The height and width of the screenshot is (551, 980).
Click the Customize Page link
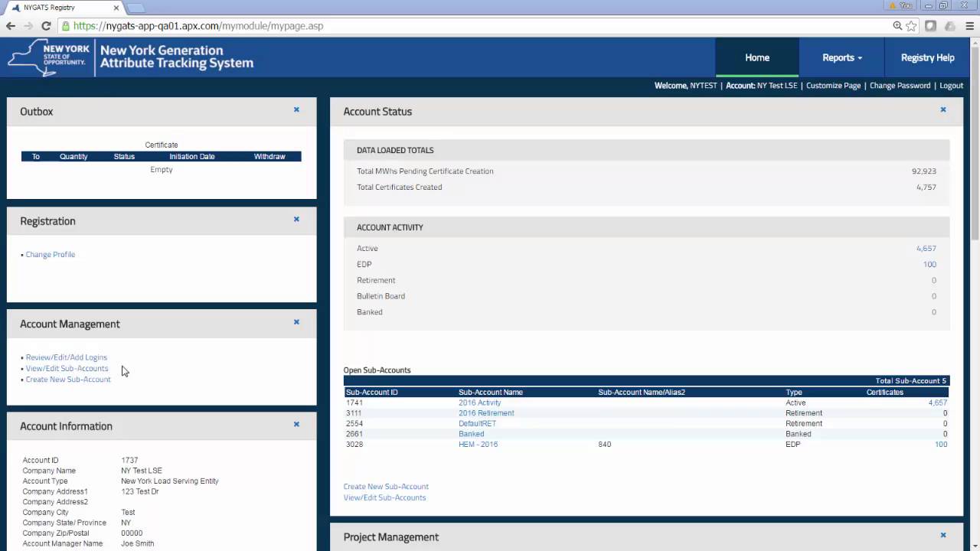point(833,86)
